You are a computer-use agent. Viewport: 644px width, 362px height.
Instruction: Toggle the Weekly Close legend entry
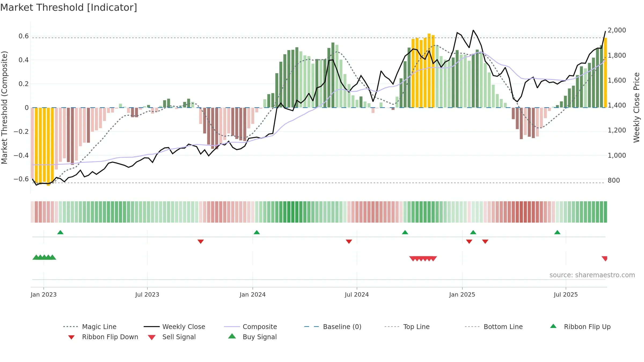point(174,327)
